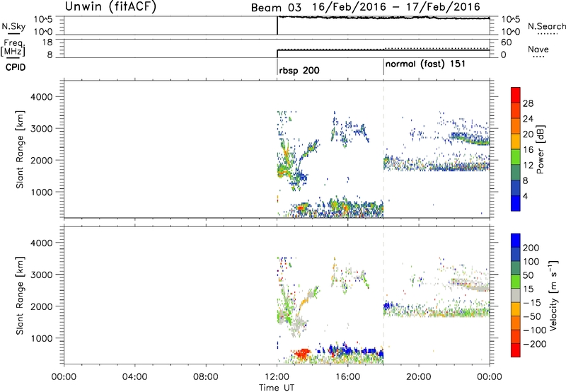Click the 'Time UT' axis title

coord(277,388)
